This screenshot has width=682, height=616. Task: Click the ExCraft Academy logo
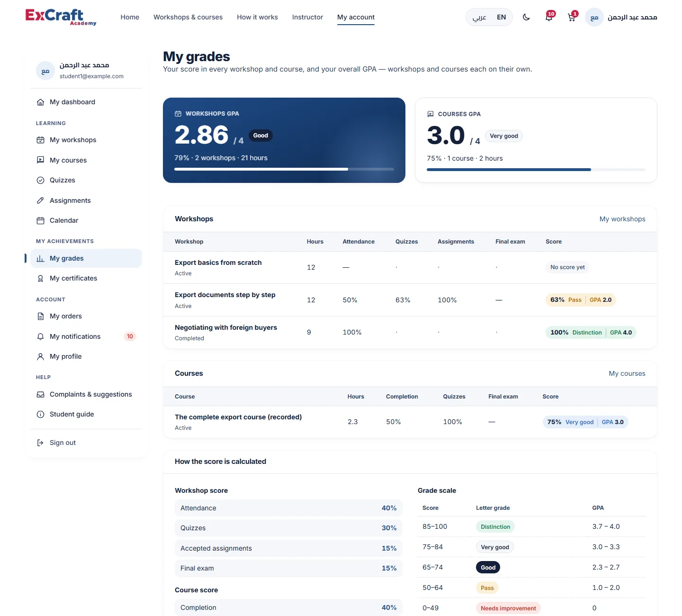tap(61, 17)
